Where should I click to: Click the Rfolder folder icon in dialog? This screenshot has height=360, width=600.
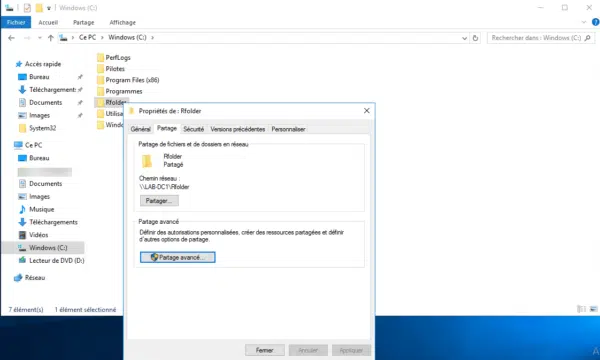point(147,161)
